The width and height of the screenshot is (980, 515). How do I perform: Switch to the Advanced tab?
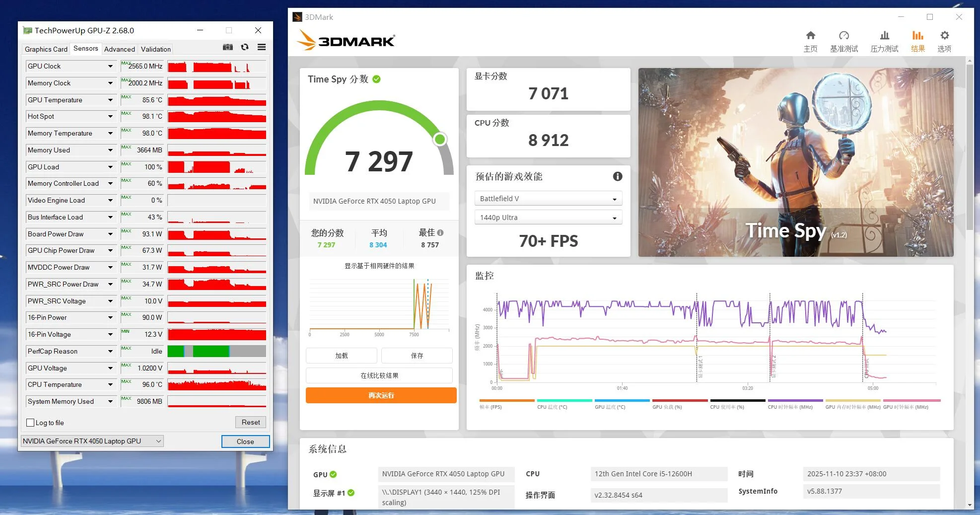tap(119, 49)
